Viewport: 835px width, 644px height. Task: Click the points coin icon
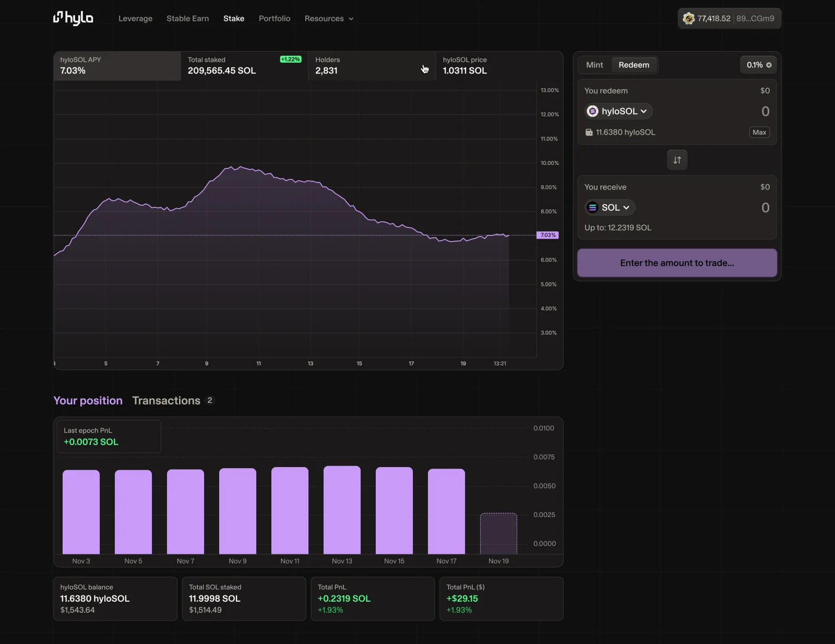point(689,18)
